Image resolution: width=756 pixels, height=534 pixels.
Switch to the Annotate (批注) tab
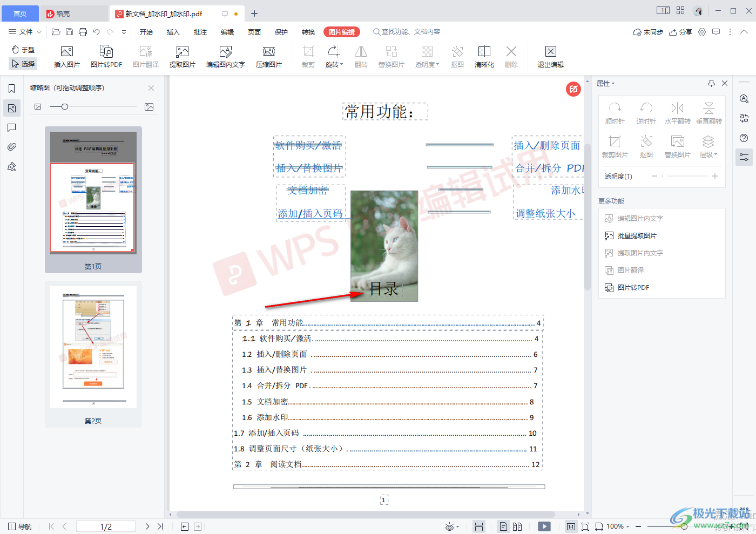200,32
